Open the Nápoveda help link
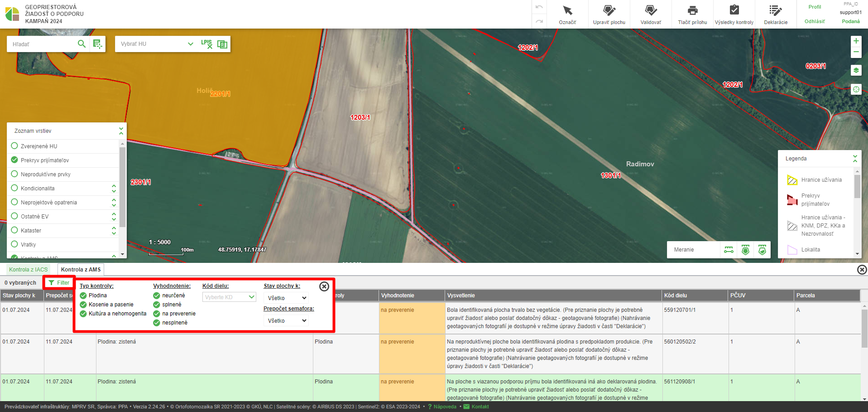The height and width of the screenshot is (412, 868). click(x=442, y=407)
